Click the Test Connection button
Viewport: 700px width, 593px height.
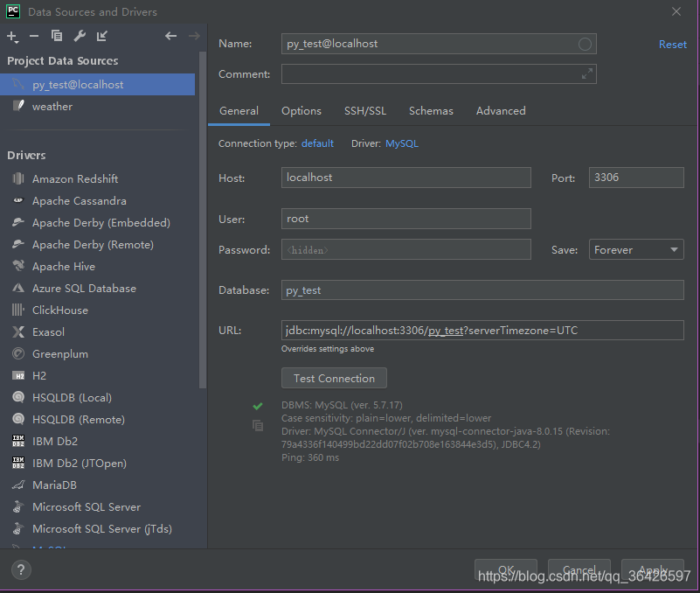click(334, 378)
